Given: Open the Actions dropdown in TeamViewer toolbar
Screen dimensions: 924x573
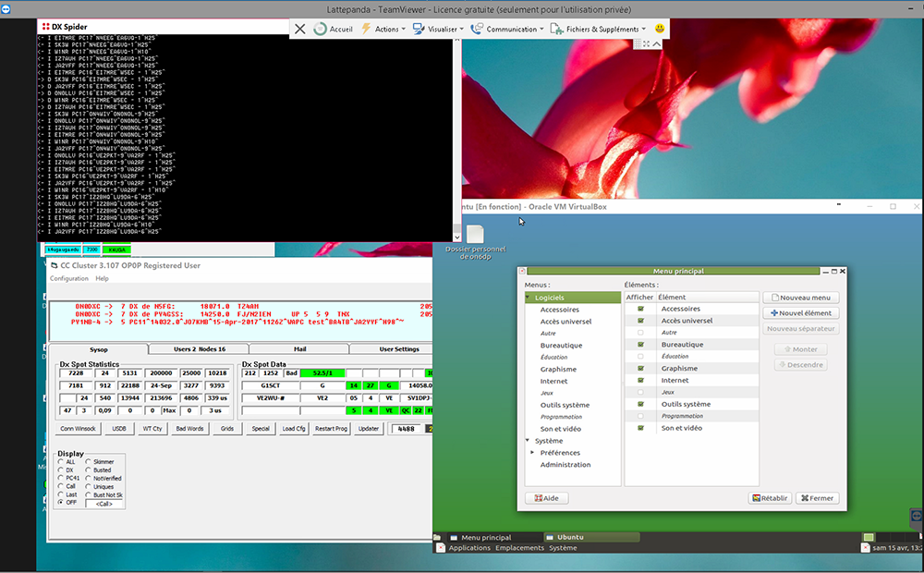Looking at the screenshot, I should (383, 29).
